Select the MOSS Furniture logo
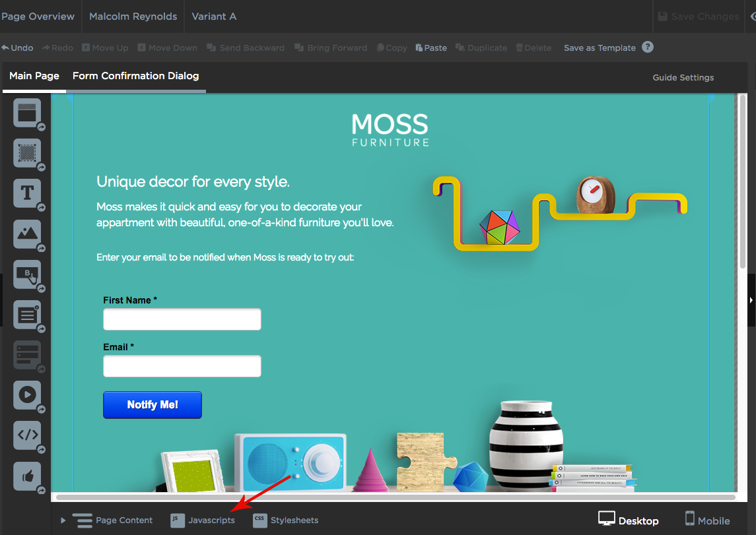The image size is (756, 535). pos(390,130)
